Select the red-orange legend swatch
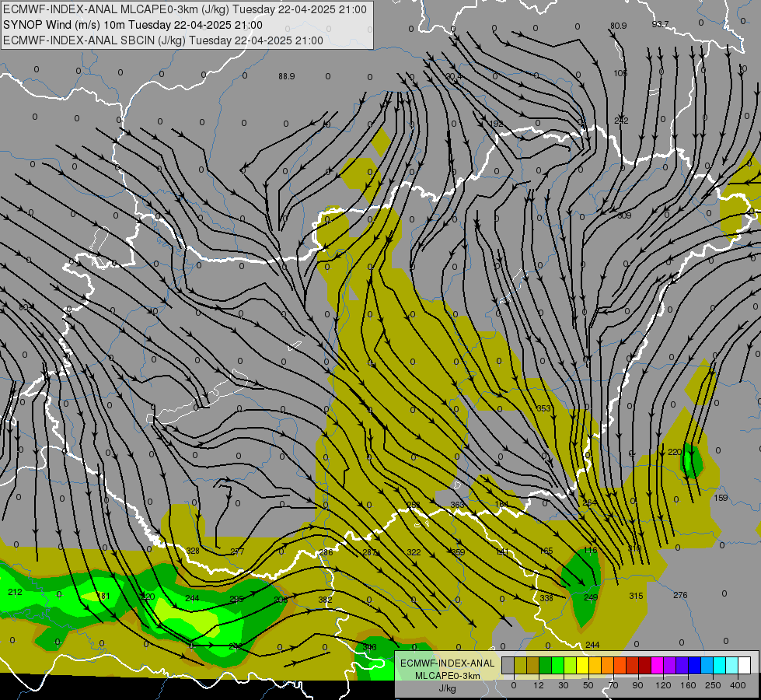The image size is (761, 700). point(620,665)
